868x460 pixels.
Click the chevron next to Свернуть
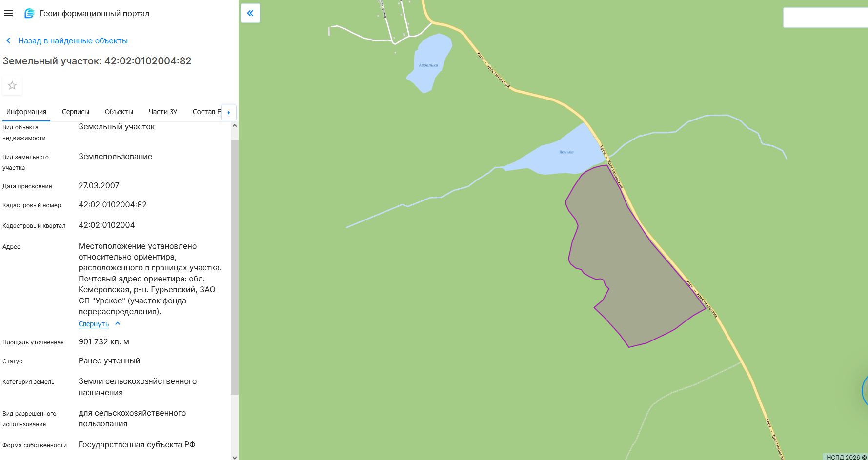(x=118, y=323)
